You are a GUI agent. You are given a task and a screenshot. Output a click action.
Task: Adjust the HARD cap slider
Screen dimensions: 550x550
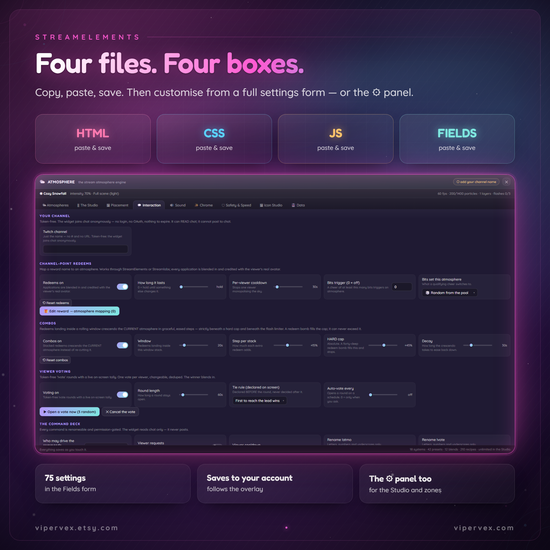pos(383,346)
